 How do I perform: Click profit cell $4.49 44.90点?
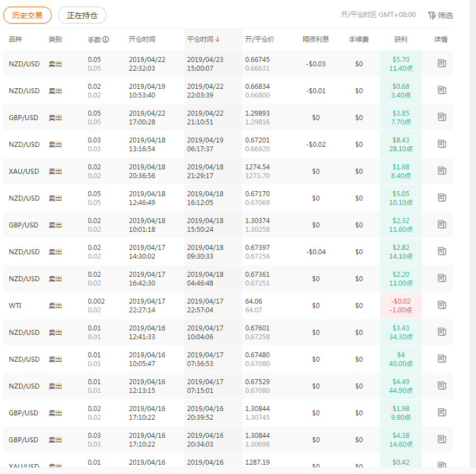tap(401, 386)
